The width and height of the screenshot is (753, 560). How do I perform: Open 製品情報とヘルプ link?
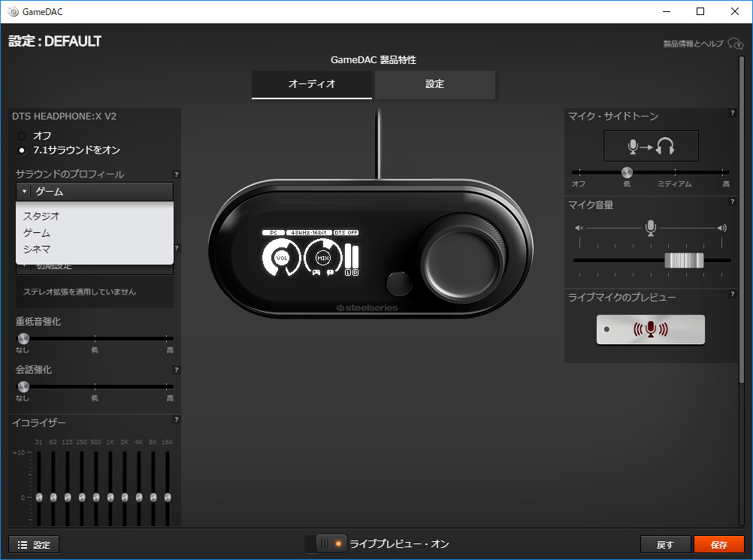pos(693,44)
